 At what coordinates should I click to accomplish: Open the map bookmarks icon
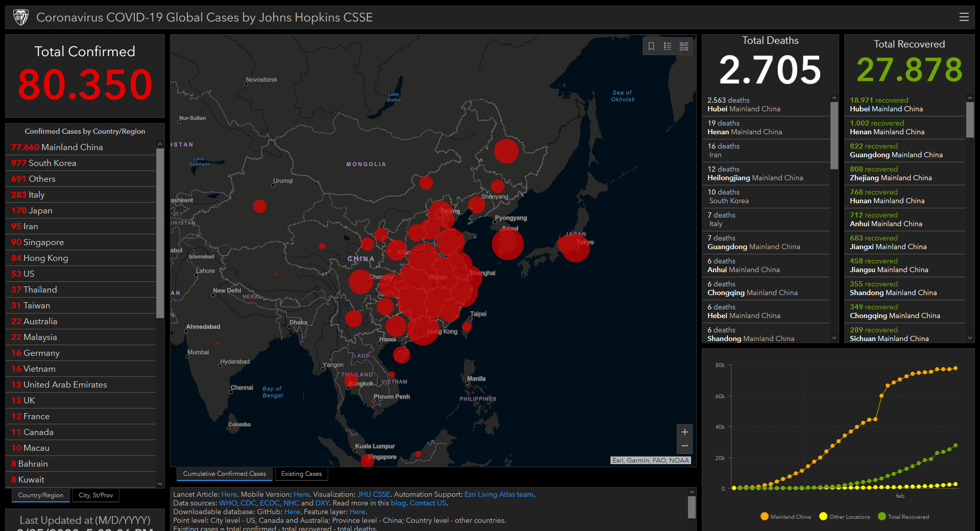[x=651, y=46]
